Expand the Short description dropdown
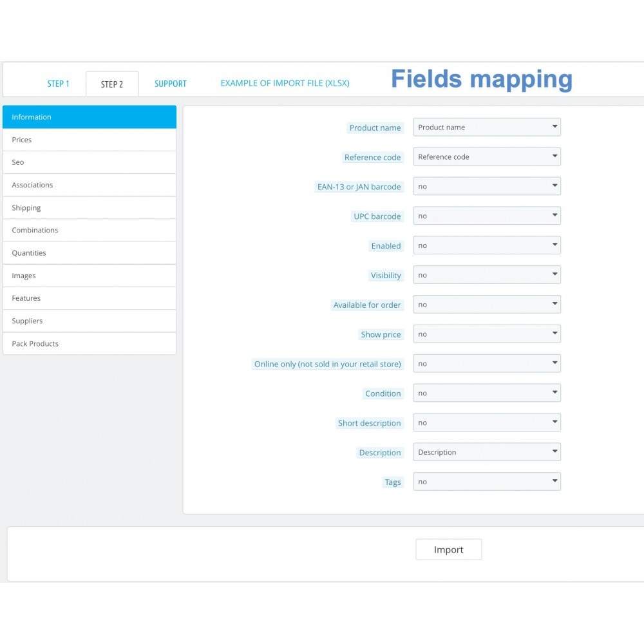The width and height of the screenshot is (644, 644). tap(487, 423)
